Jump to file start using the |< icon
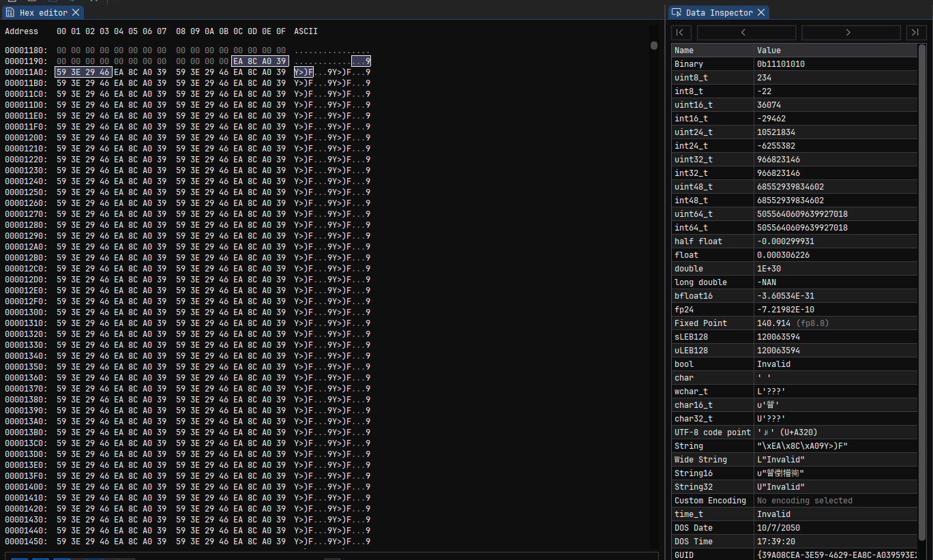 (x=680, y=32)
